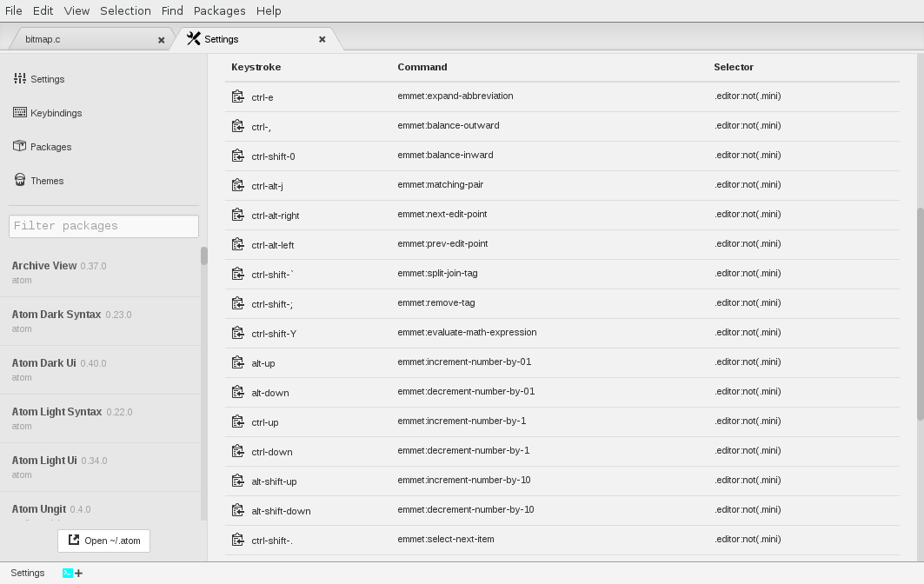The image size is (924, 584).
Task: Click the emmet:matching-pair command text
Action: click(x=440, y=184)
